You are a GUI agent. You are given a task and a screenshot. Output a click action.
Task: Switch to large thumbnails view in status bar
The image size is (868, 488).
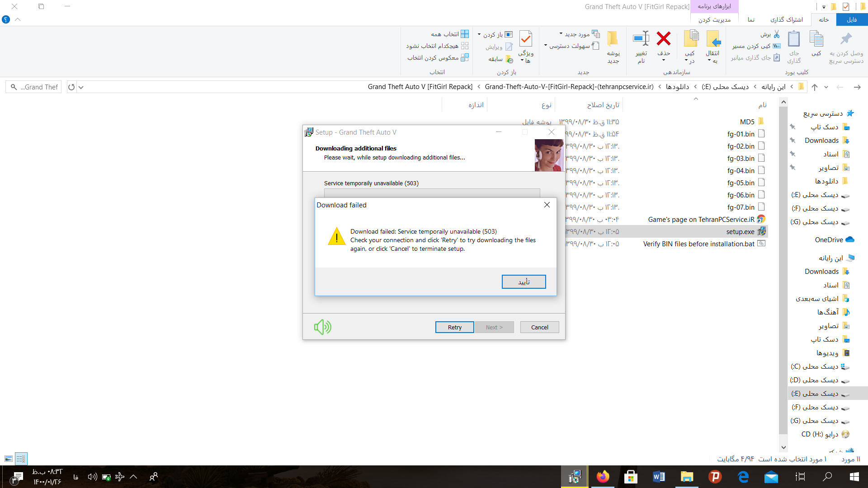[x=9, y=459]
